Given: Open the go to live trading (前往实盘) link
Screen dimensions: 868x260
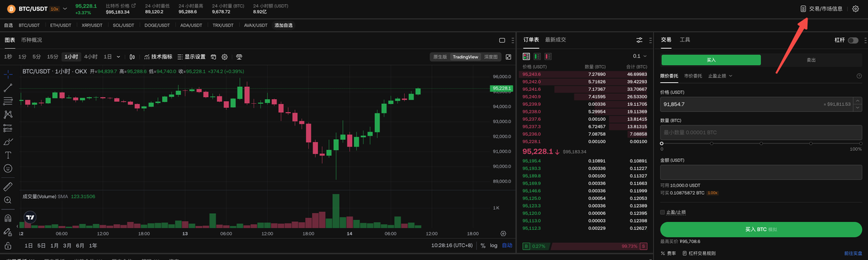Looking at the screenshot, I should point(853,253).
